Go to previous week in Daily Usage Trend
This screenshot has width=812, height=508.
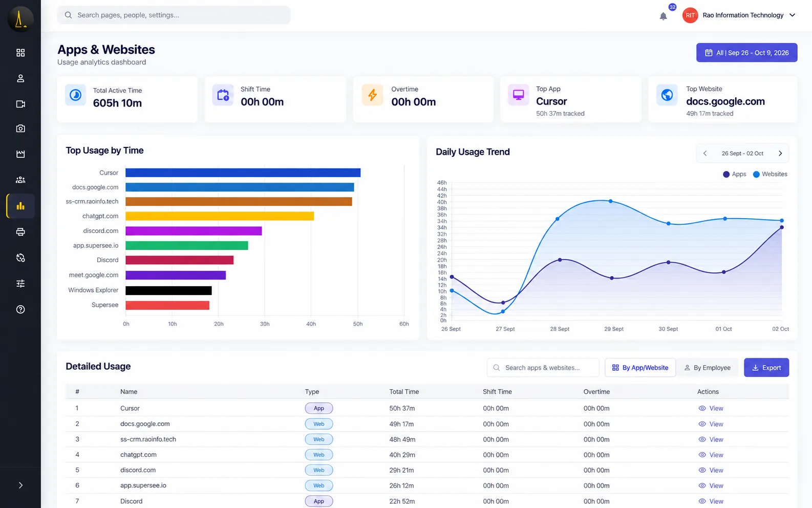point(705,154)
